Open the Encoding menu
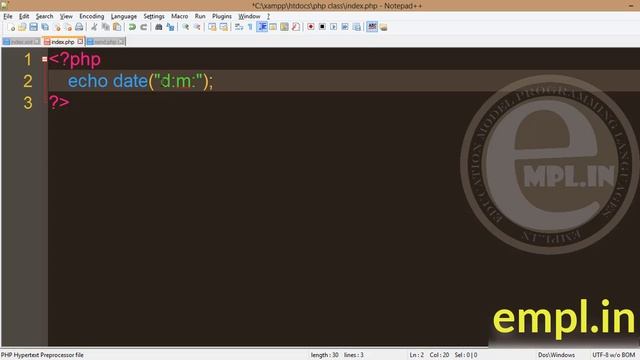The width and height of the screenshot is (640, 360). [x=91, y=16]
